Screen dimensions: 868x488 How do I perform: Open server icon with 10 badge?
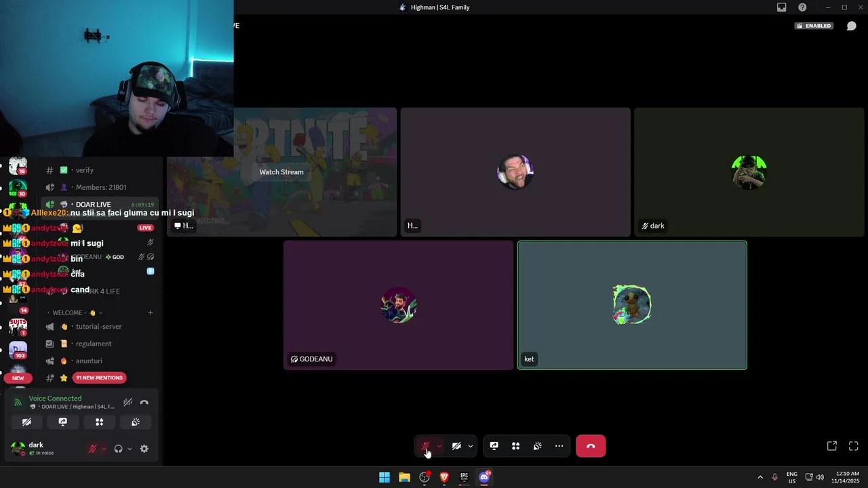tap(18, 188)
